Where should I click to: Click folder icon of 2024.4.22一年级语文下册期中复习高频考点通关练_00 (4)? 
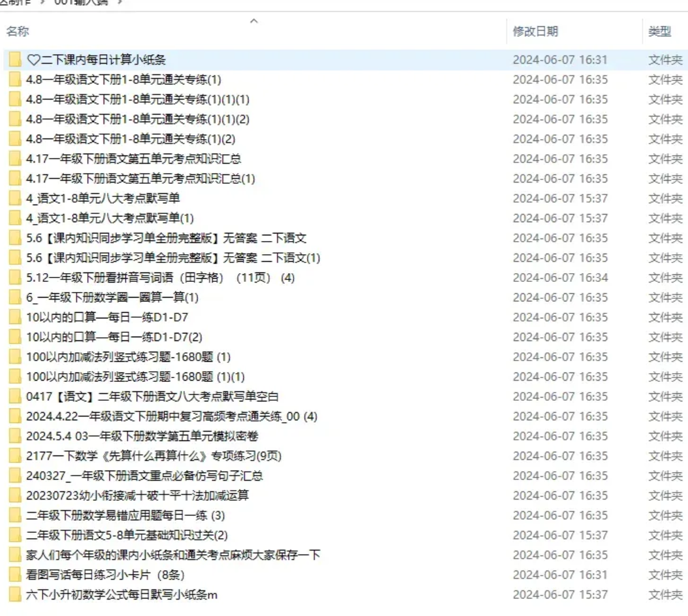15,417
